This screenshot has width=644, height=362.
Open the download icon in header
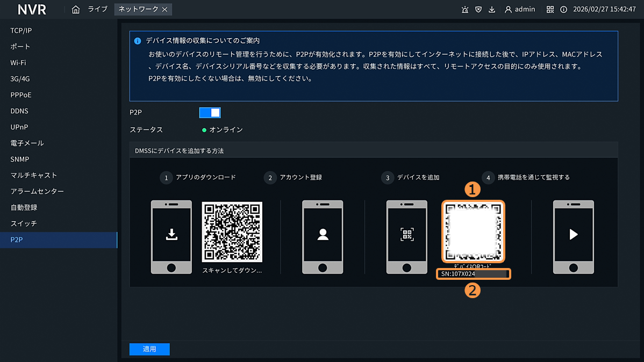click(492, 10)
